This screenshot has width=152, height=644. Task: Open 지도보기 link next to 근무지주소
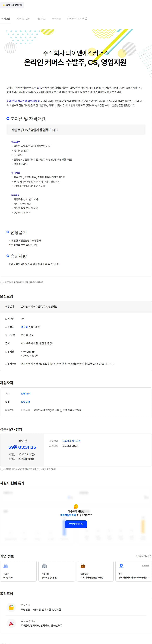pos(108,364)
